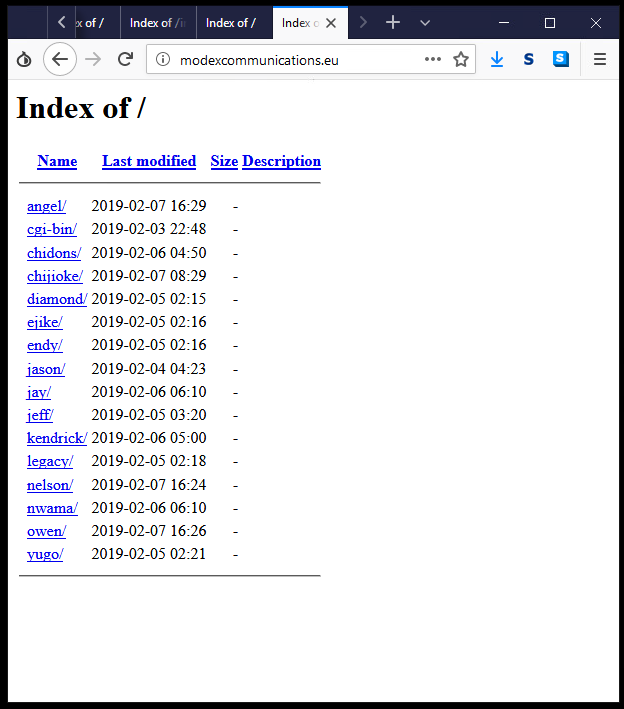Reload the current page
The height and width of the screenshot is (709, 624).
pos(125,59)
